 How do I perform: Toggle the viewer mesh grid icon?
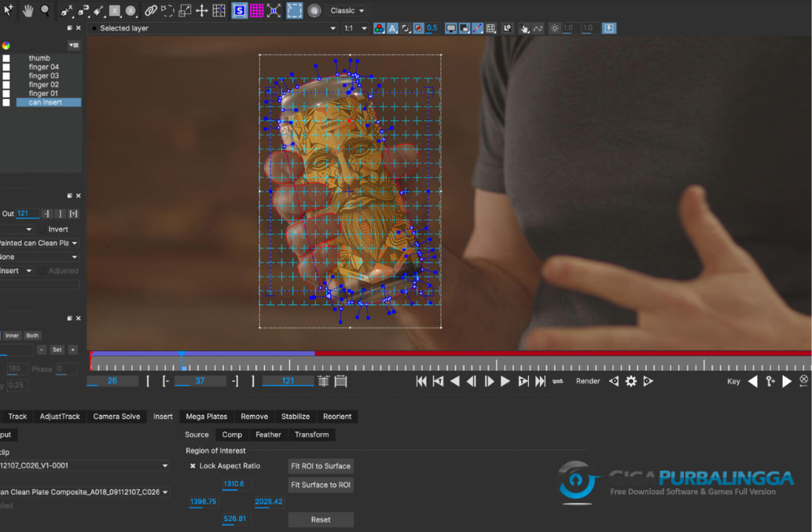(x=491, y=28)
